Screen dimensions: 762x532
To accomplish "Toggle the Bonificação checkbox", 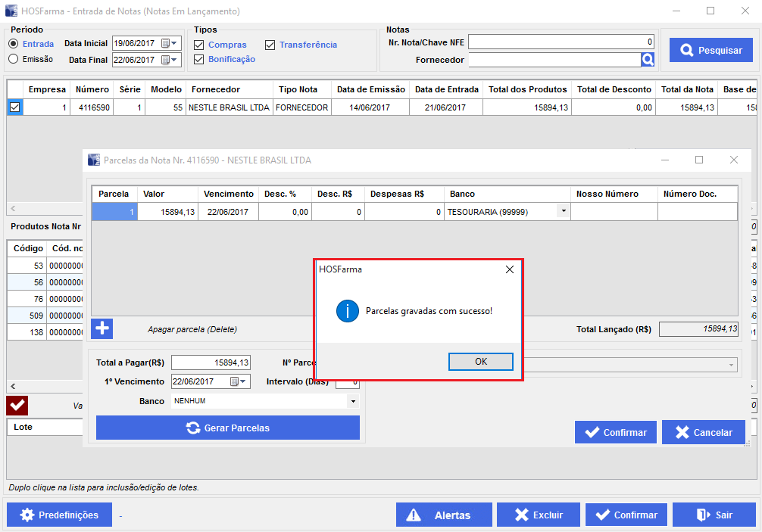I will (x=199, y=59).
